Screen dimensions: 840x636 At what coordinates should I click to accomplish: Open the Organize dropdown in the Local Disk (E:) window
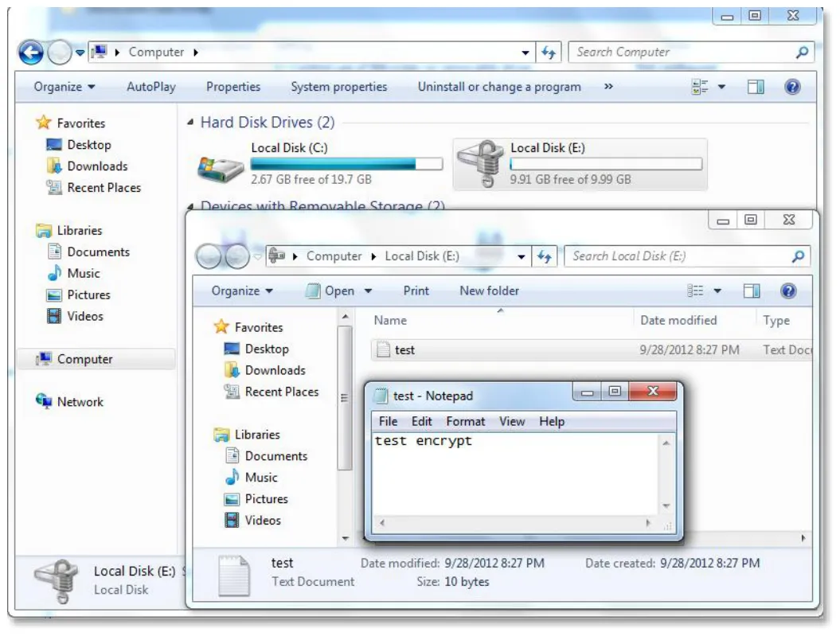(242, 291)
